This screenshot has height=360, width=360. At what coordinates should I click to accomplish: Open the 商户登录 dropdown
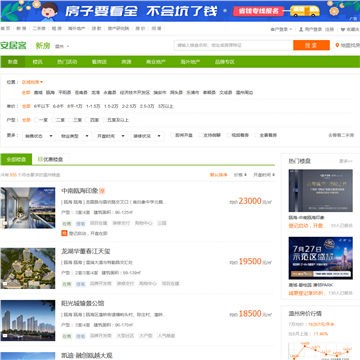pyautogui.click(x=281, y=29)
